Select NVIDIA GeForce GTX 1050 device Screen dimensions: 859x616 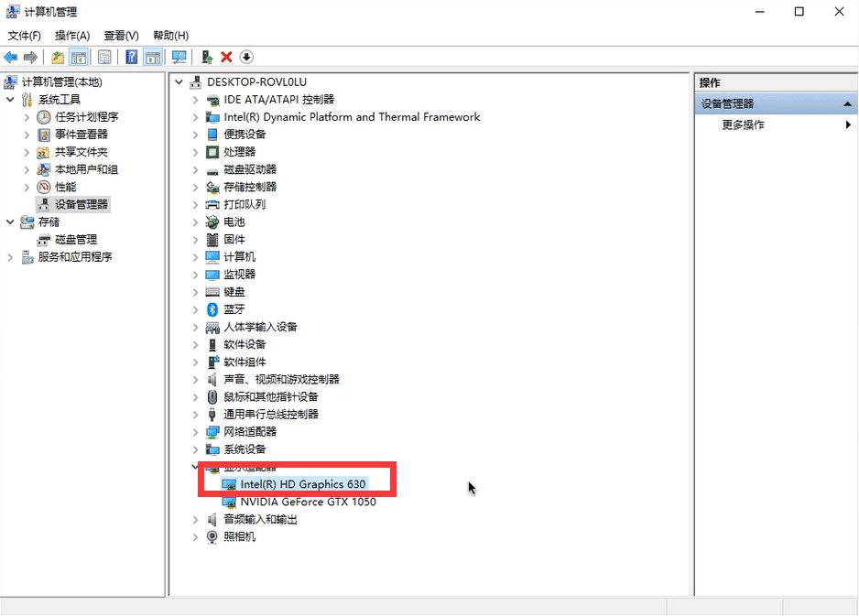(307, 502)
